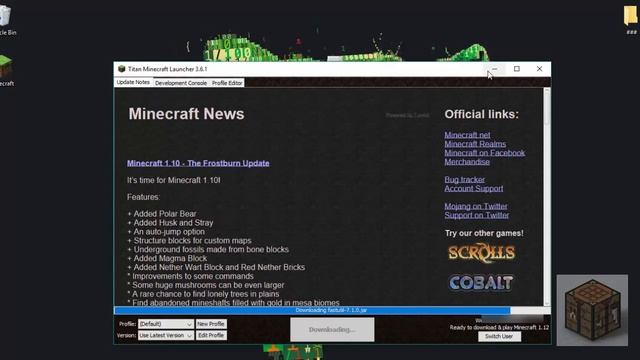
Task: Open the Minecraft Realms link
Action: tap(475, 144)
